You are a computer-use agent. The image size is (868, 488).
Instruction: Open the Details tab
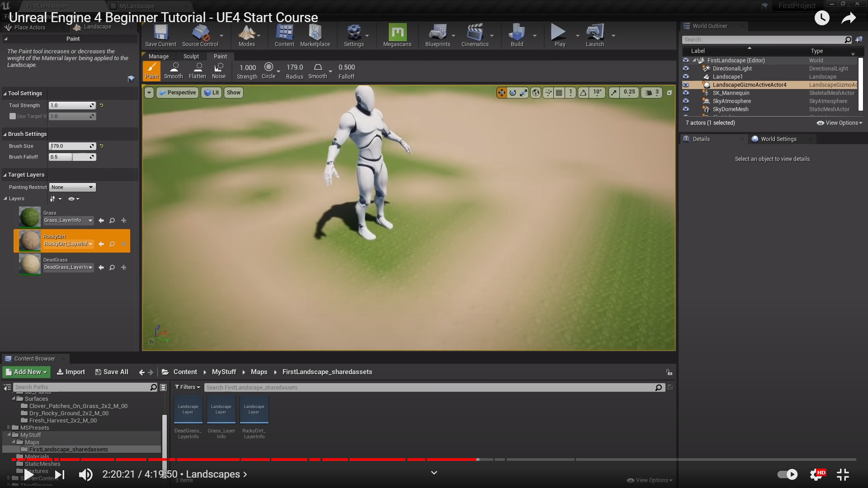pos(701,139)
